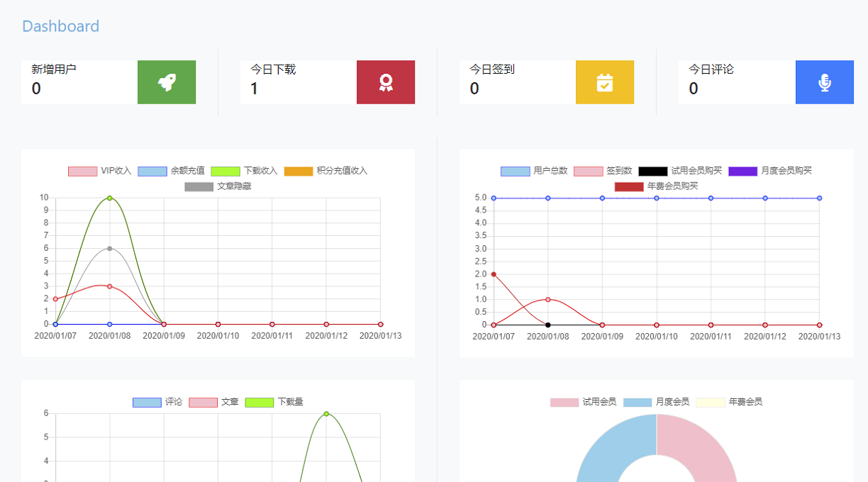Click the microphone icon on the 今日评论 card
The image size is (868, 482).
pos(824,82)
